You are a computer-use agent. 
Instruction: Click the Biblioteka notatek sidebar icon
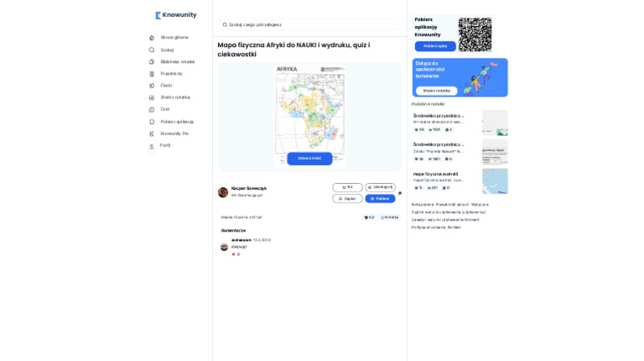[x=152, y=61]
